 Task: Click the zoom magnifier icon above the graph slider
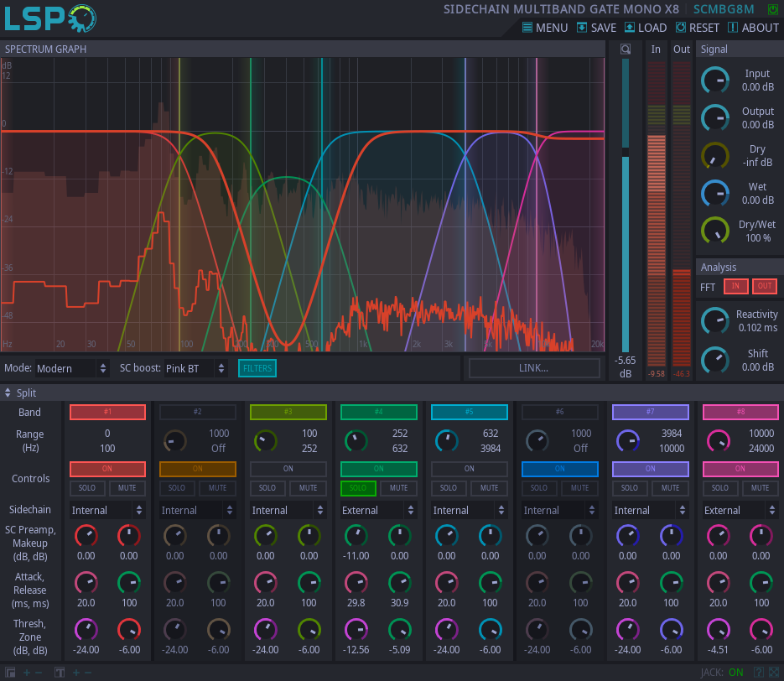(625, 49)
